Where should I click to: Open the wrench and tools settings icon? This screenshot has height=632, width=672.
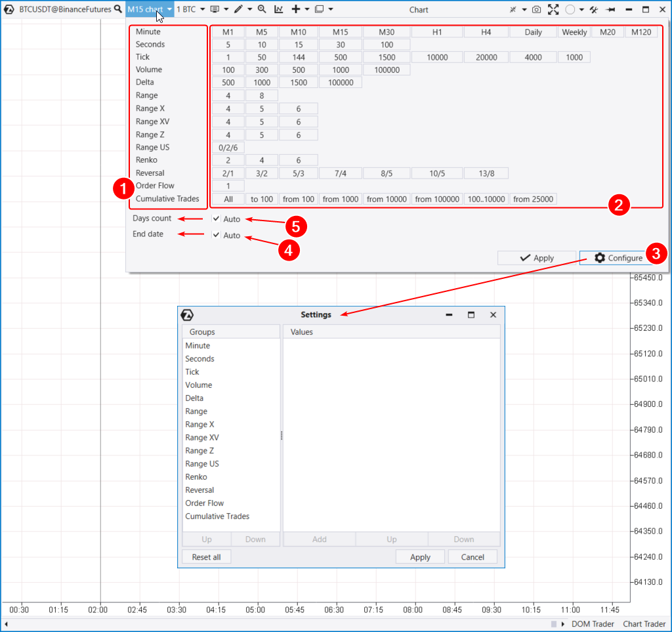click(x=593, y=9)
